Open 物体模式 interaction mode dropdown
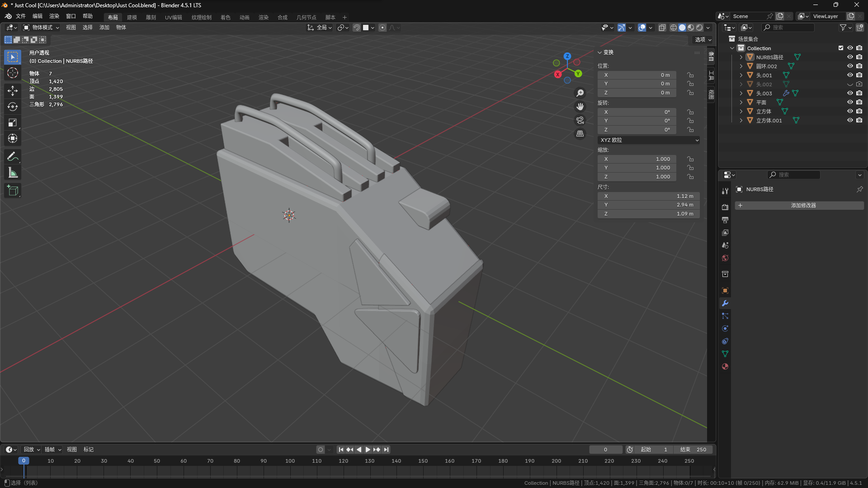The width and height of the screenshot is (868, 488). coord(42,28)
